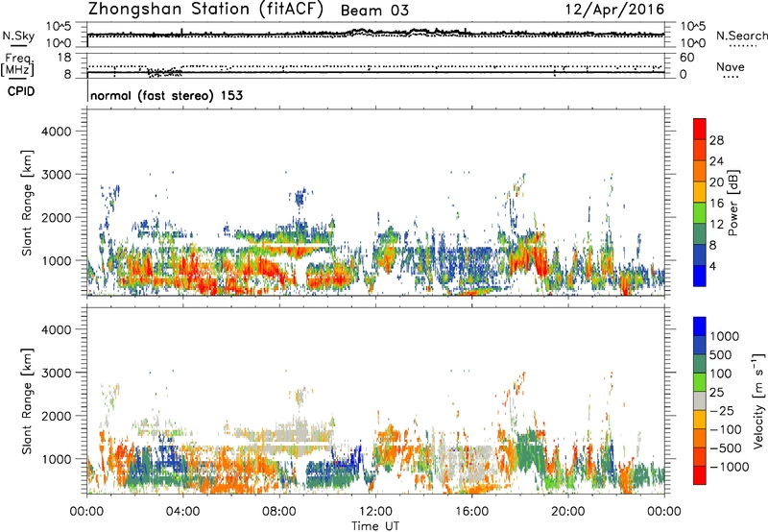Click 'Slant Range [km]' label of velocity panel

click(x=27, y=401)
